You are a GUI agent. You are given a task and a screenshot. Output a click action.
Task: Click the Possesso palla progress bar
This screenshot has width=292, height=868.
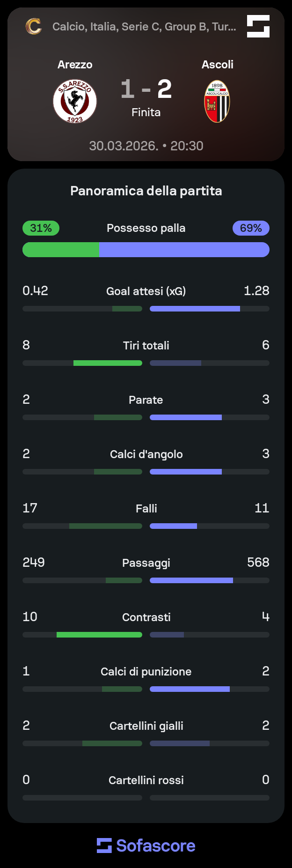pos(146,250)
